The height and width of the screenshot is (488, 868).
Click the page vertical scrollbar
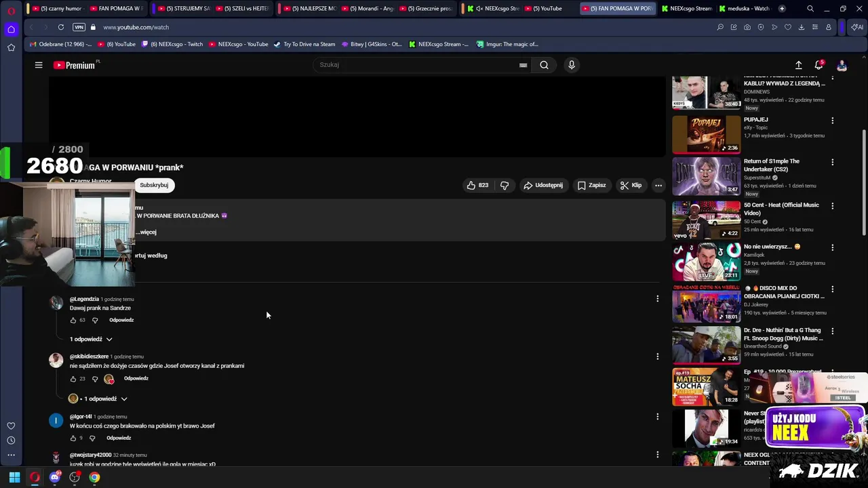[x=863, y=183]
